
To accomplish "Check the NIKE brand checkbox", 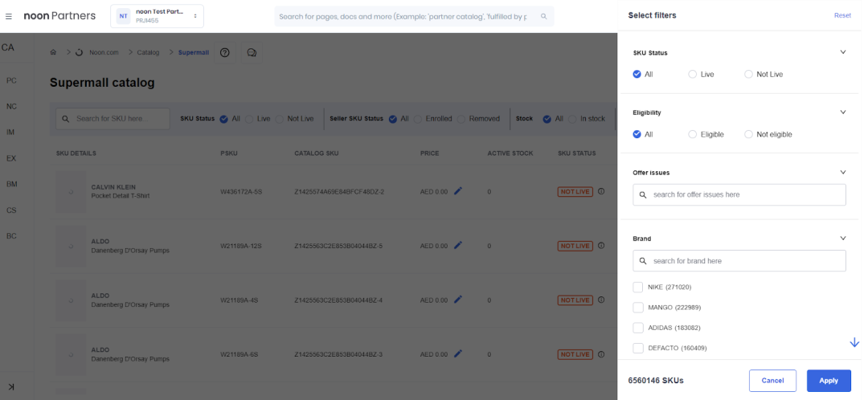I will [637, 287].
